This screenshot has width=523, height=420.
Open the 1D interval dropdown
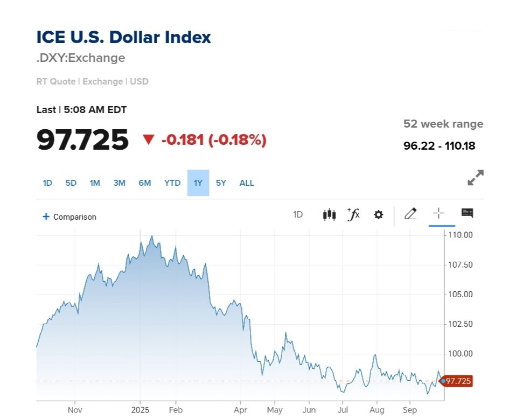point(298,215)
